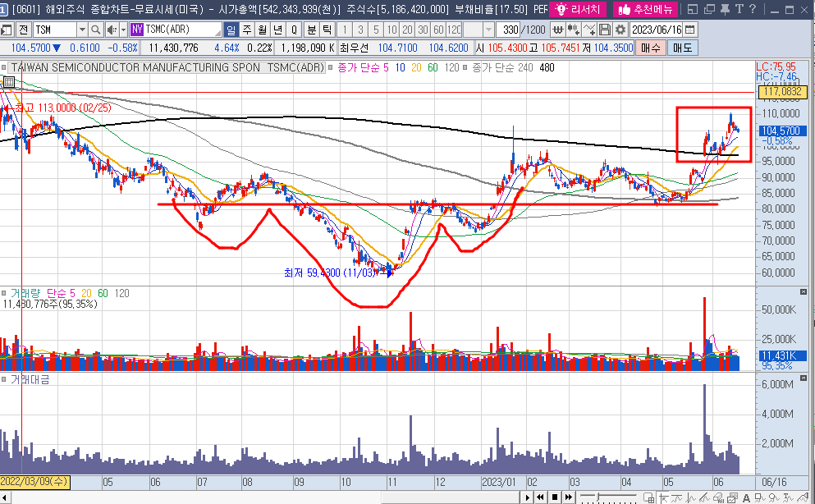Expand the TSM symbol code dropdown

coord(82,30)
